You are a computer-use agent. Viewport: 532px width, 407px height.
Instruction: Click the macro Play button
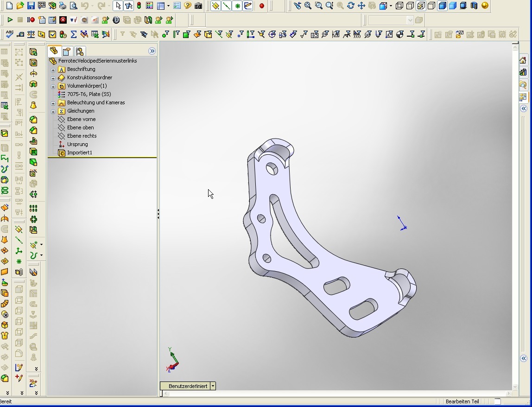pyautogui.click(x=10, y=20)
